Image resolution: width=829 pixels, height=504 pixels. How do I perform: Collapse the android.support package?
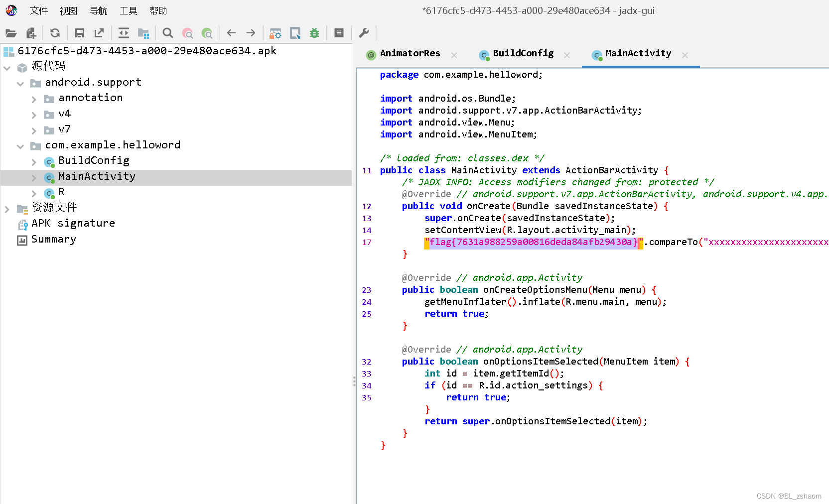[x=20, y=84]
